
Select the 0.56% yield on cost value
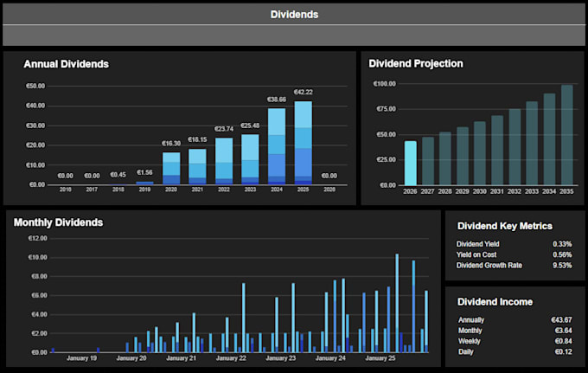(x=562, y=254)
